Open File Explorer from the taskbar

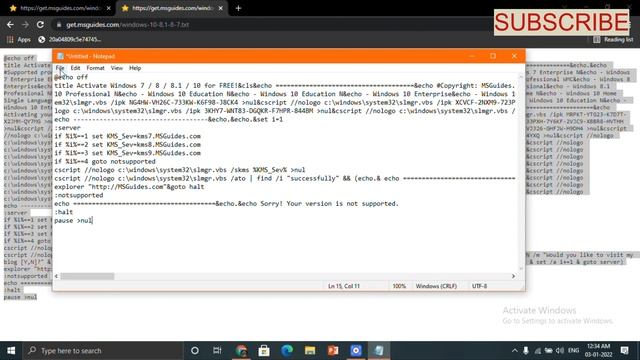point(310,351)
